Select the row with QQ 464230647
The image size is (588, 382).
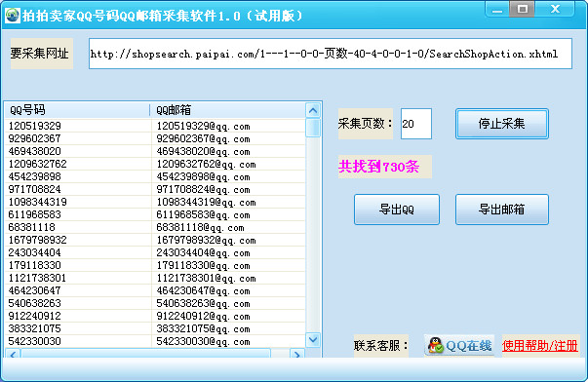155,290
